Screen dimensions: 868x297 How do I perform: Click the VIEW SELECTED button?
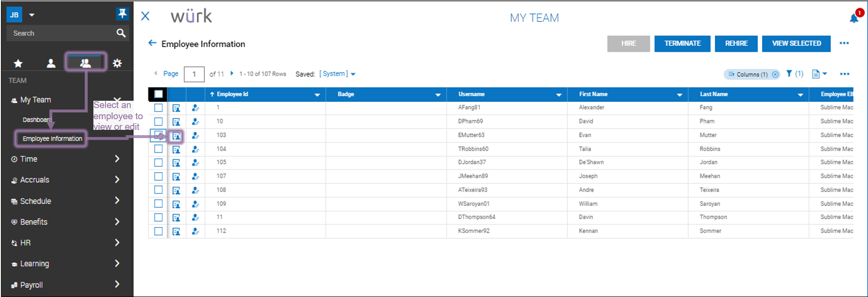(x=796, y=44)
